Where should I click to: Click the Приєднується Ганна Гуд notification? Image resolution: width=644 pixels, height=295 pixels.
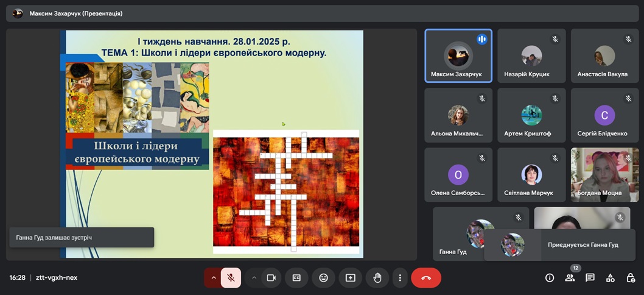pos(559,245)
